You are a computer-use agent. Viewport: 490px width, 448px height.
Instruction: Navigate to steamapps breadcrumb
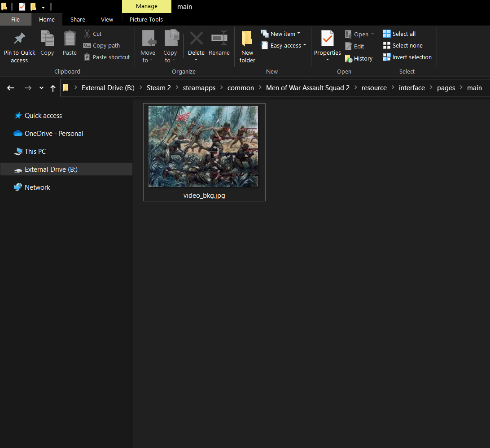click(199, 88)
